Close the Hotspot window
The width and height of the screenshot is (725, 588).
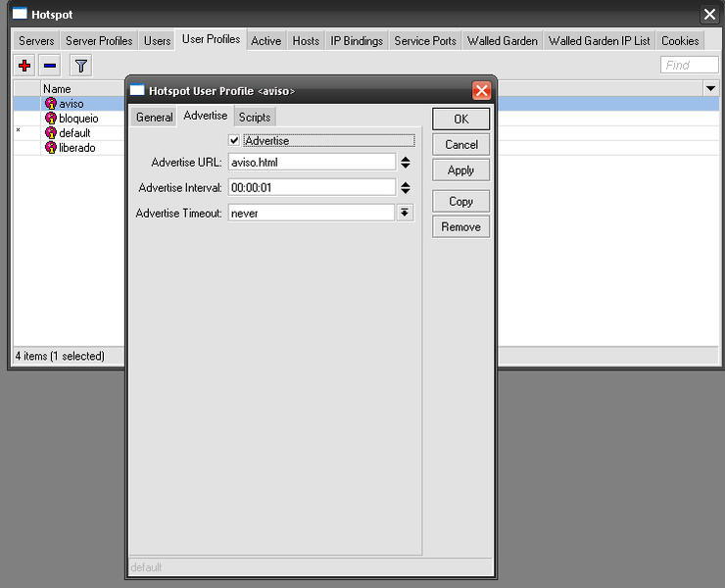coord(709,15)
